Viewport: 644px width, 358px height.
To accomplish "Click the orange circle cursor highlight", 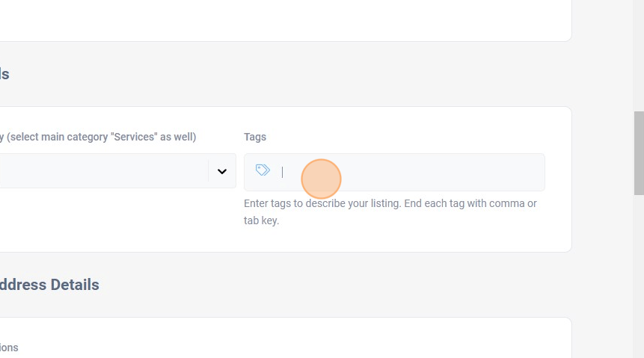I will coord(321,179).
